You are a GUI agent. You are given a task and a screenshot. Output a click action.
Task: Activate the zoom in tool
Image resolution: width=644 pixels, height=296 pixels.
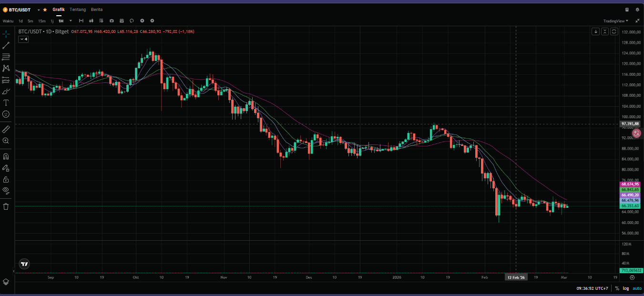6,141
